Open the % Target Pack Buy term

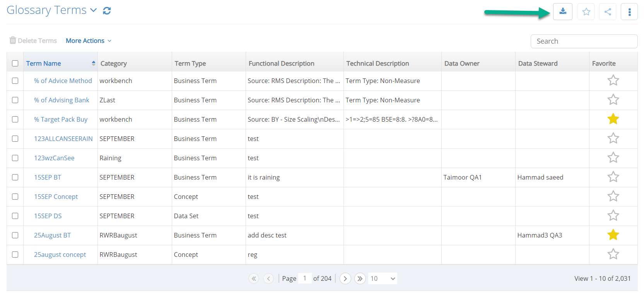pyautogui.click(x=61, y=119)
